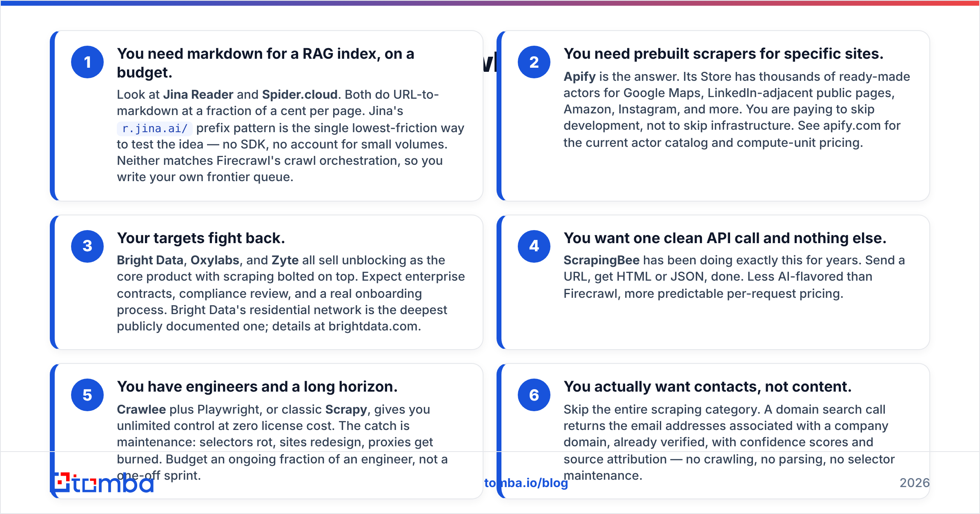Click the r.jina.ai/ code snippet
Viewport: 980px width, 514px height.
154,128
